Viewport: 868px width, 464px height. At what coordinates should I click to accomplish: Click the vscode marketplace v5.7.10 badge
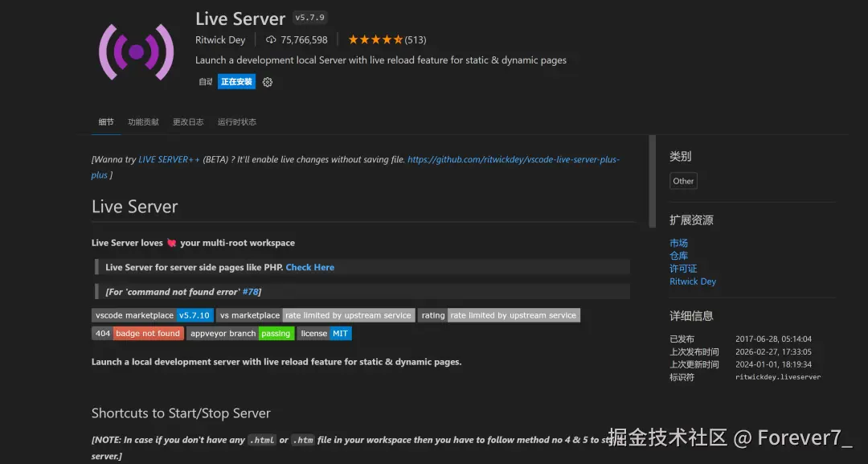coord(152,315)
